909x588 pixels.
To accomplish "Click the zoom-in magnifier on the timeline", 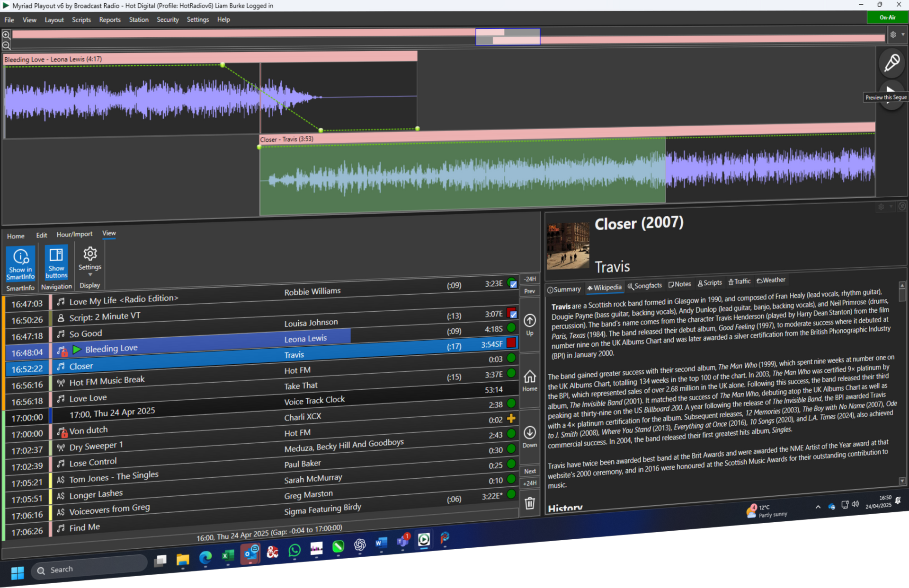I will pyautogui.click(x=6, y=35).
